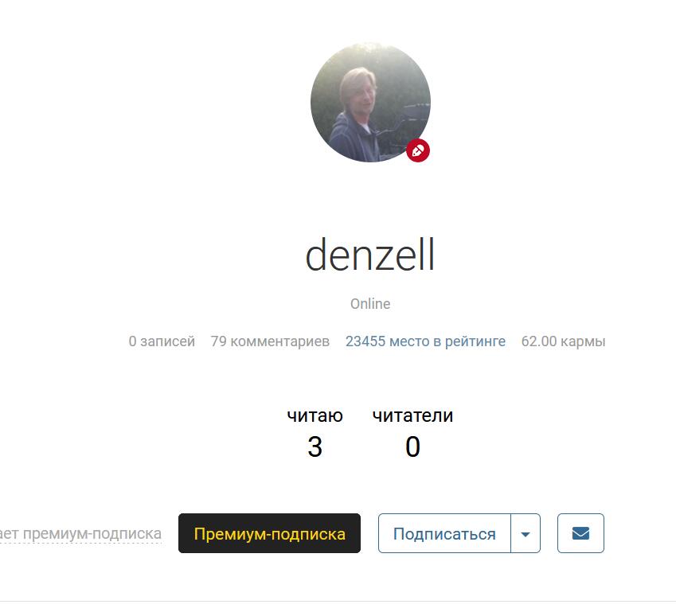Open the envelope message button
This screenshot has height=616, width=676.
click(580, 533)
